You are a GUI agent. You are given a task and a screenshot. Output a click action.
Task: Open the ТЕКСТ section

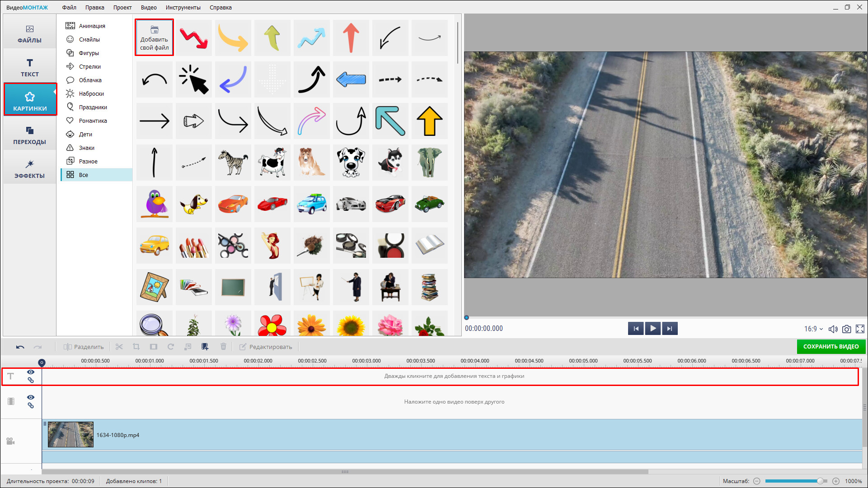coord(30,68)
